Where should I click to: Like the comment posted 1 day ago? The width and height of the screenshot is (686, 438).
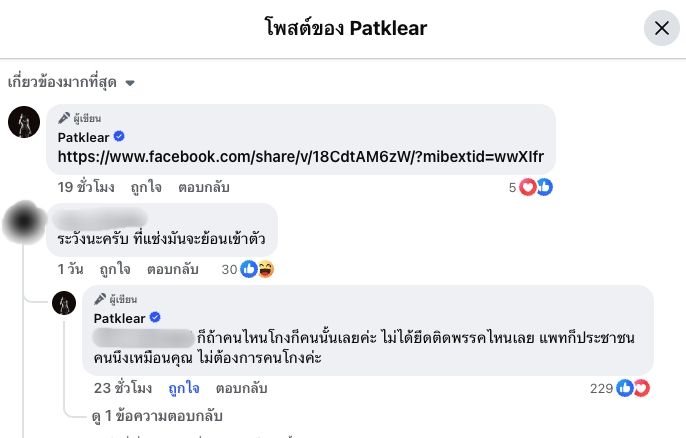114,269
